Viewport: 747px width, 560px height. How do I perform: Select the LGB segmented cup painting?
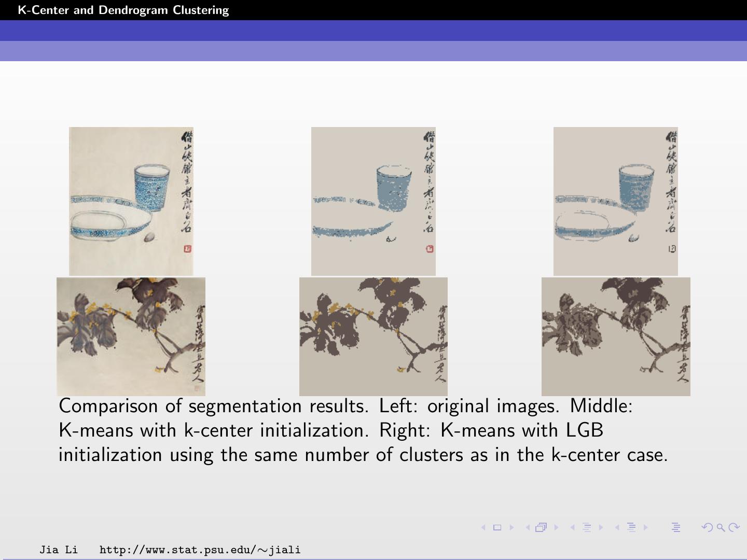616,201
